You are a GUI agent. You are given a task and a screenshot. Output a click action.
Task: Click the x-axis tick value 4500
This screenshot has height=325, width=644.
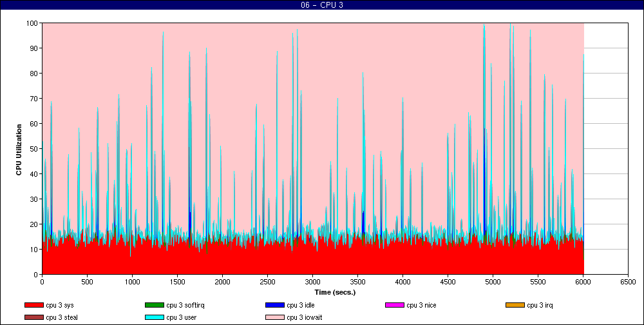point(448,282)
